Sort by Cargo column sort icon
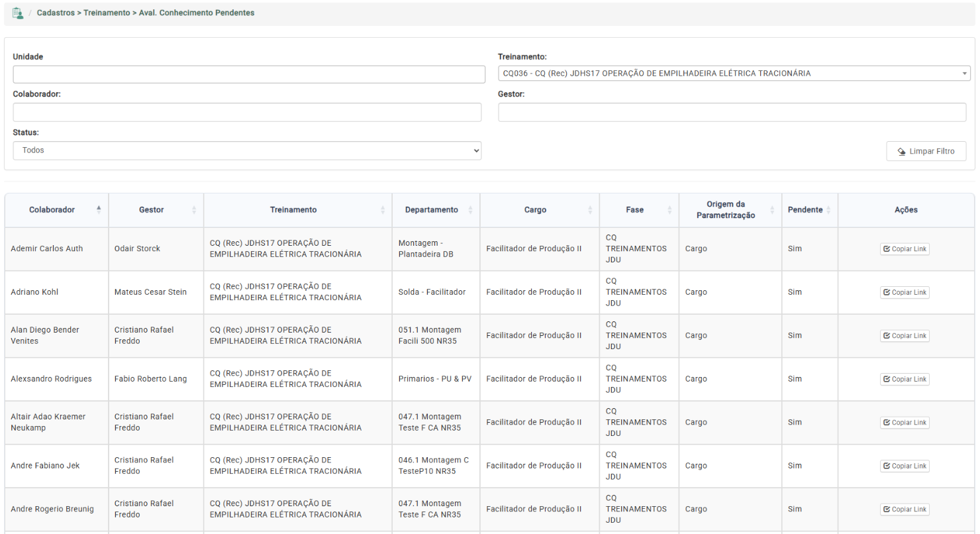 click(x=590, y=209)
